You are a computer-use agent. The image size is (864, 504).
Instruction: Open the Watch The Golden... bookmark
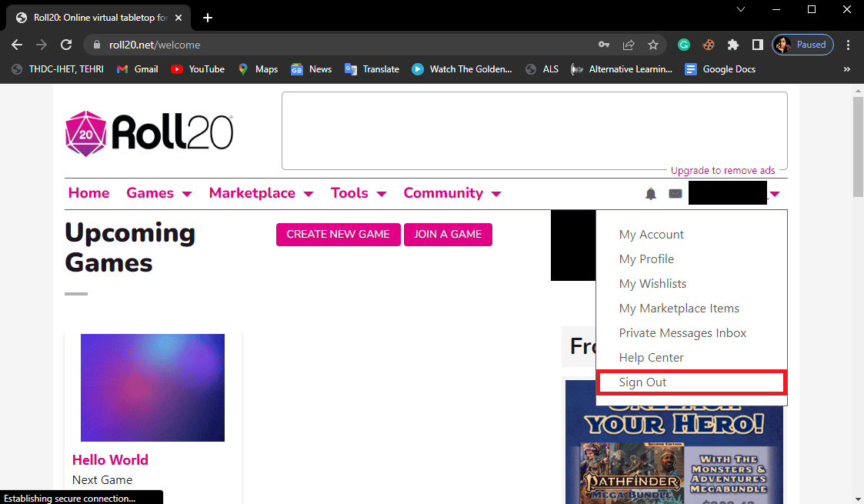462,68
